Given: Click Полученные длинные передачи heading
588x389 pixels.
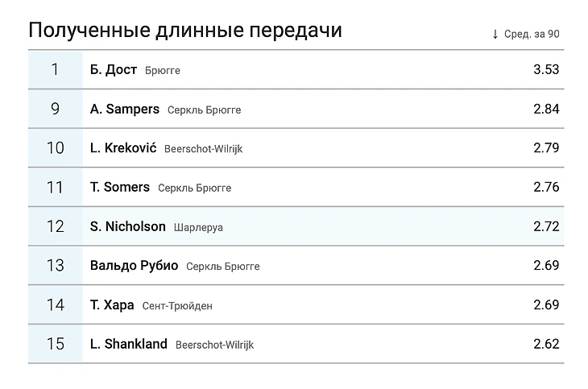Looking at the screenshot, I should click(x=185, y=31).
